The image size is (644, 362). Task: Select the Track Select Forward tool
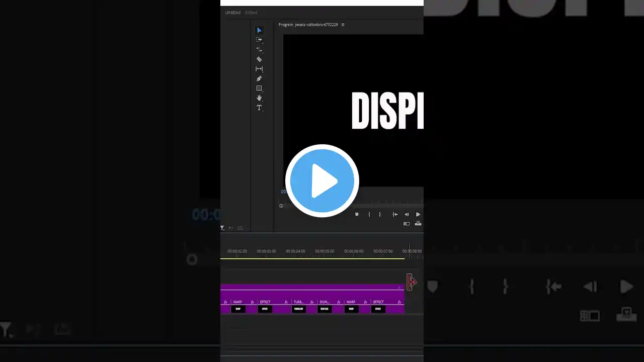[259, 40]
